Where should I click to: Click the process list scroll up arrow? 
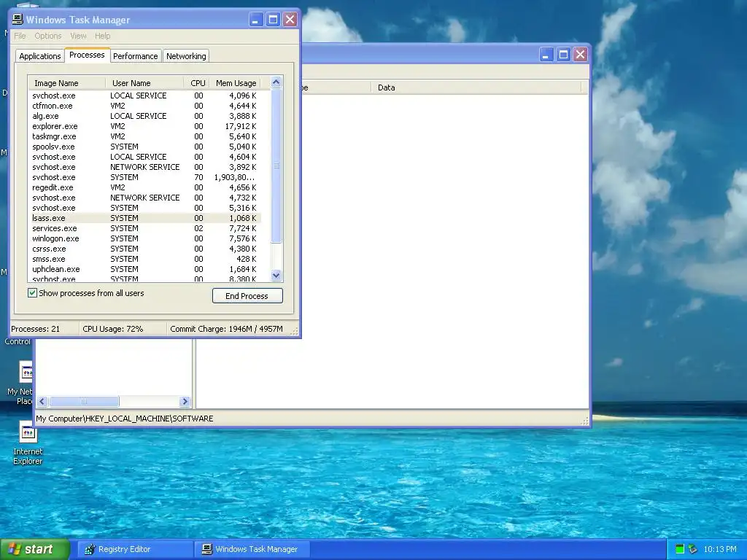(276, 82)
